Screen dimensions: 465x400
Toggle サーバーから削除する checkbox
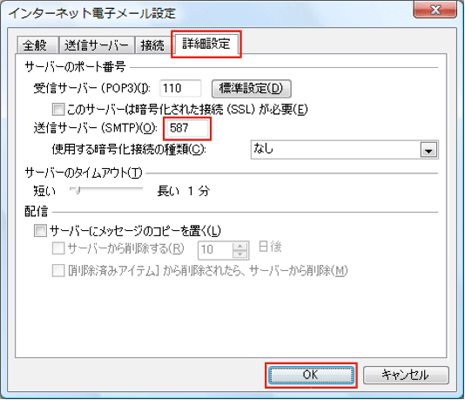tap(58, 248)
